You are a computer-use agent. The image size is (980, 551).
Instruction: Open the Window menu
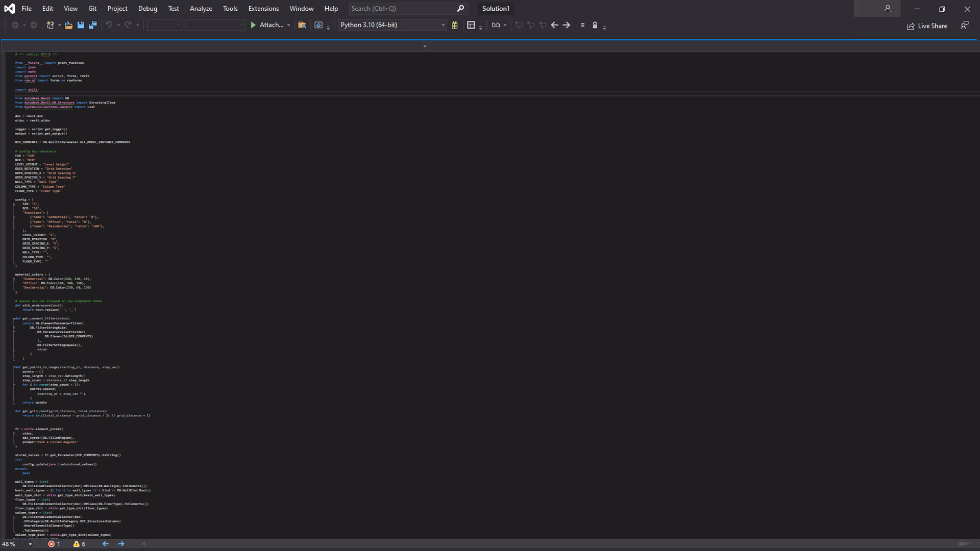[x=302, y=9]
